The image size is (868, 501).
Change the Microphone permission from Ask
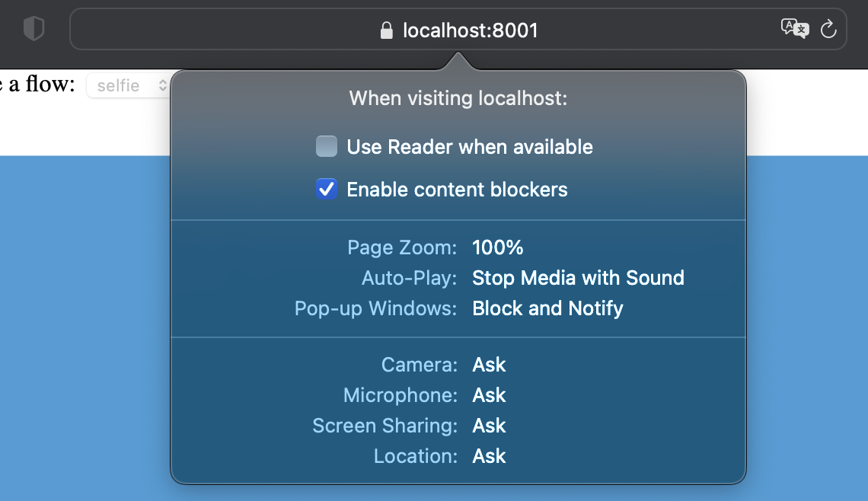point(489,395)
